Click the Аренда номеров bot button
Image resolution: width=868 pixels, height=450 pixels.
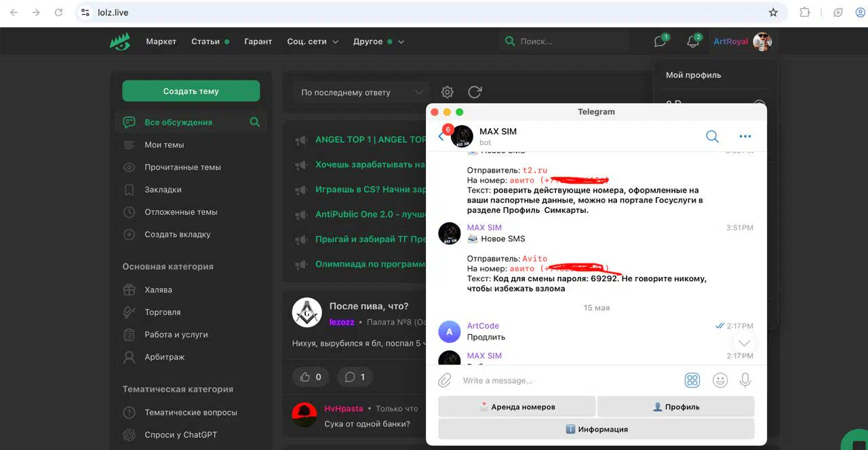pos(517,407)
